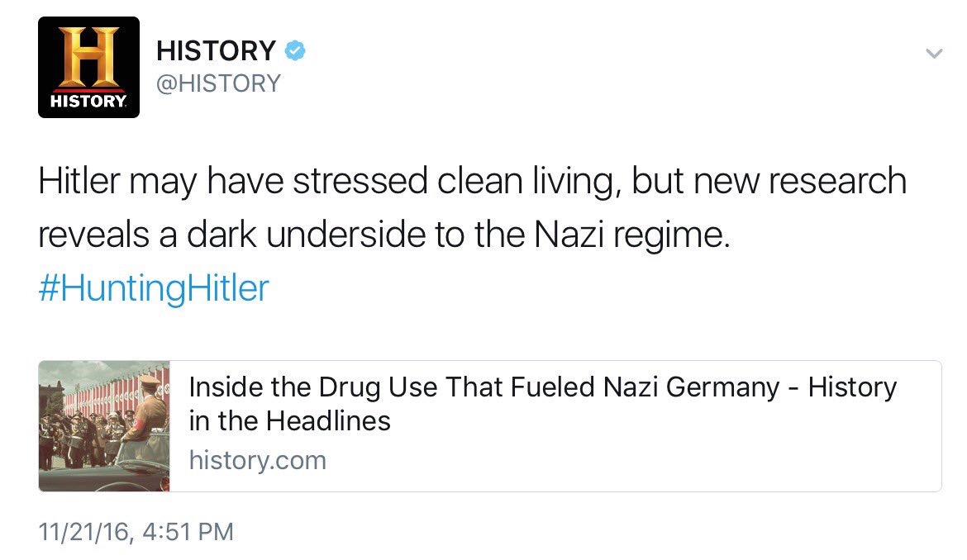Open the HISTORY channel profile avatar
The height and width of the screenshot is (560, 967).
tap(89, 68)
